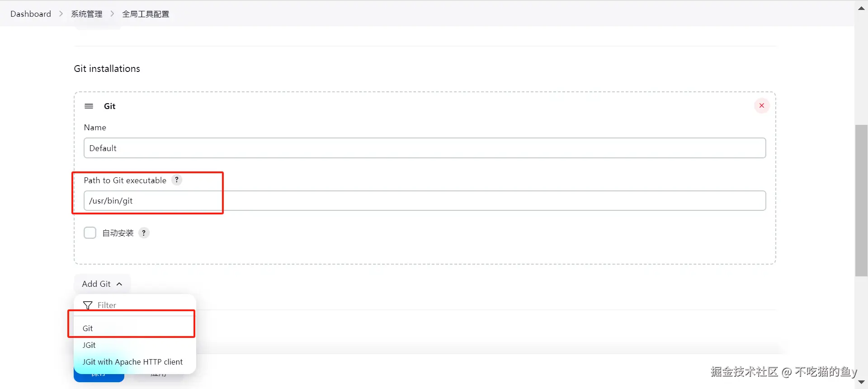Image resolution: width=868 pixels, height=389 pixels.
Task: Click the scrollbar up arrow
Action: click(x=861, y=8)
